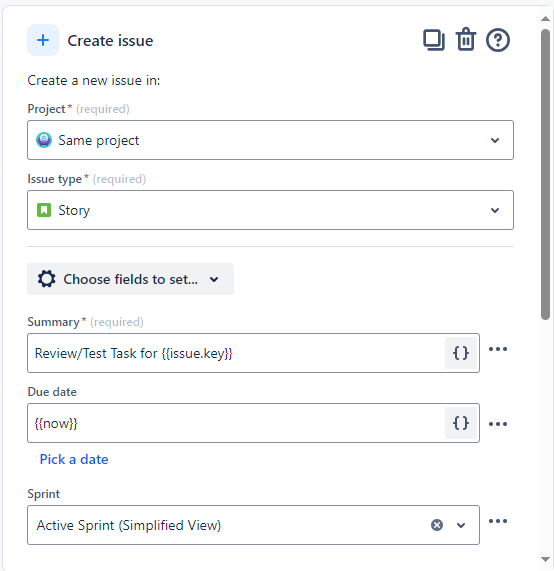Clear the selected Sprint value
This screenshot has height=571, width=554.
pos(437,525)
